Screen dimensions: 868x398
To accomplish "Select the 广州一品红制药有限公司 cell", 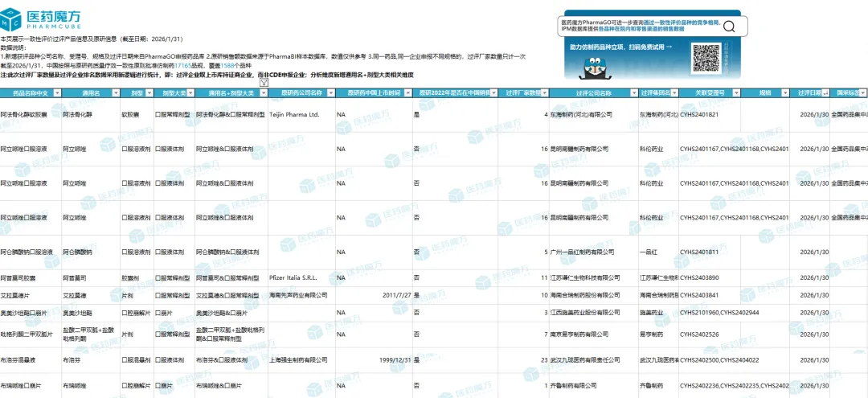I will (593, 252).
